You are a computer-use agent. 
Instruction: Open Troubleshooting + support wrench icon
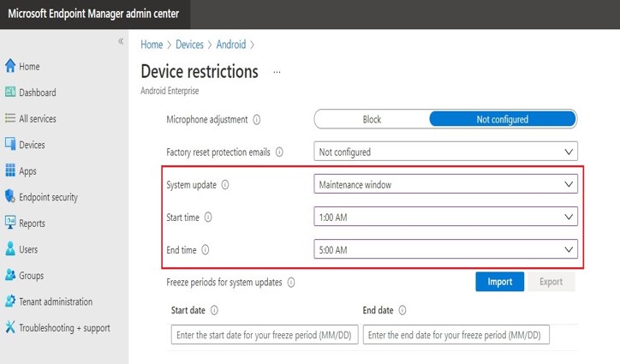[x=10, y=327]
